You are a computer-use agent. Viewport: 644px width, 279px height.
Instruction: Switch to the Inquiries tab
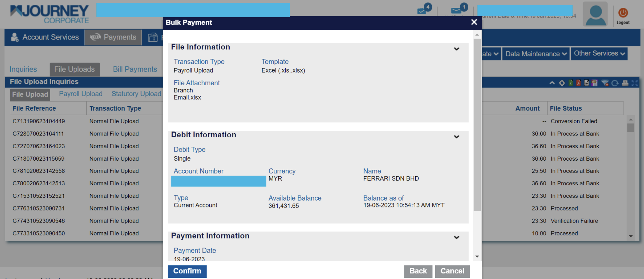(x=23, y=69)
